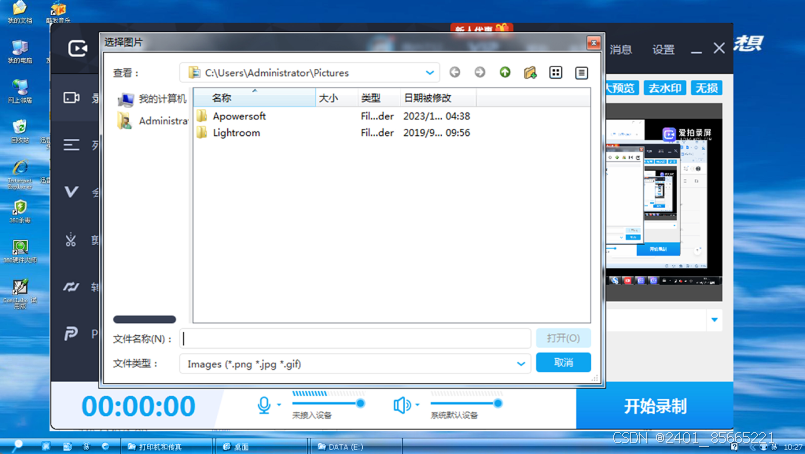This screenshot has height=454, width=805.
Task: Select the lossless (无损) button
Action: click(706, 88)
